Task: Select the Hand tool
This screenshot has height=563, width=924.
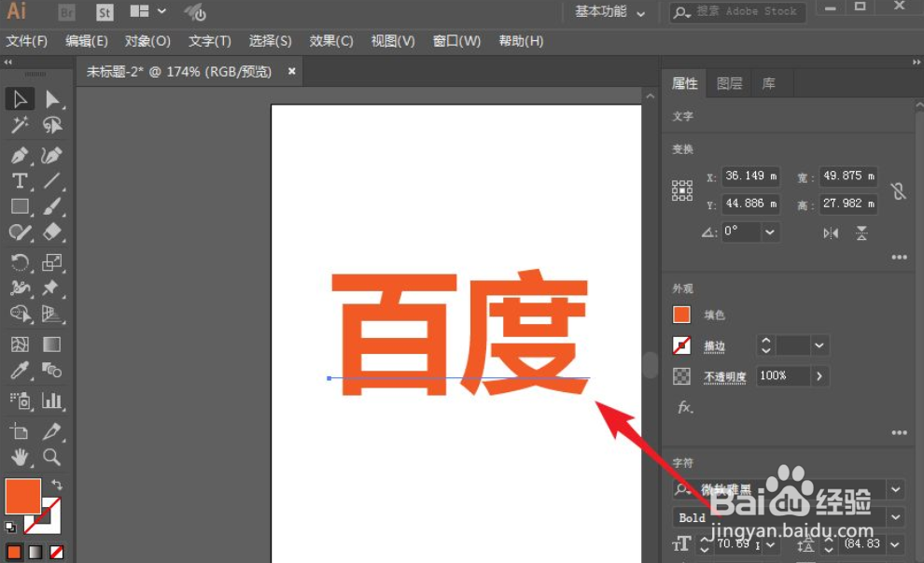Action: pyautogui.click(x=20, y=457)
